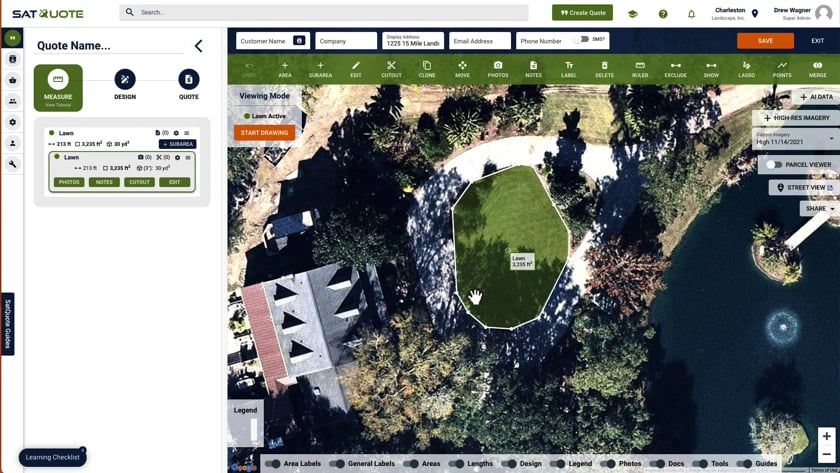Click the Merge tool icon
Viewport: 840px width, 473px height.
point(818,69)
